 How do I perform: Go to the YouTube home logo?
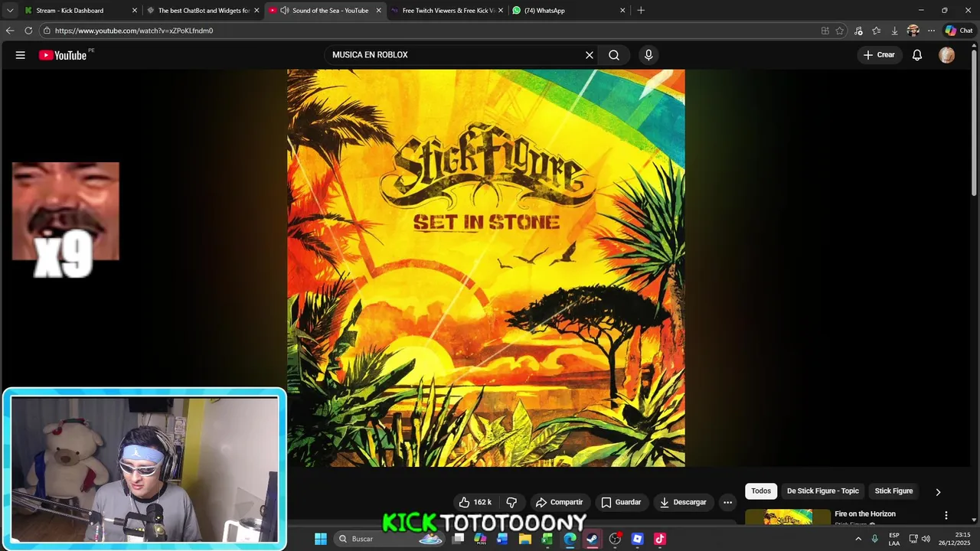[63, 55]
